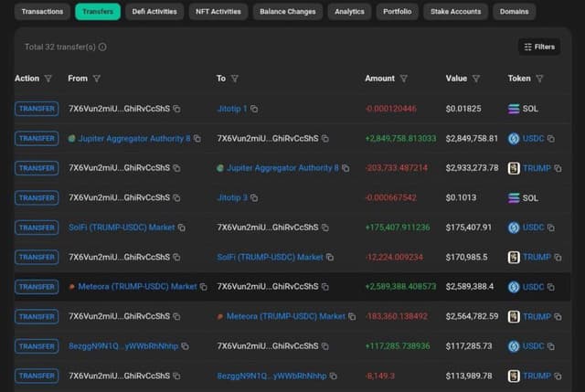Open Stake Accounts tab
Image resolution: width=585 pixels, height=392 pixels.
pyautogui.click(x=455, y=12)
